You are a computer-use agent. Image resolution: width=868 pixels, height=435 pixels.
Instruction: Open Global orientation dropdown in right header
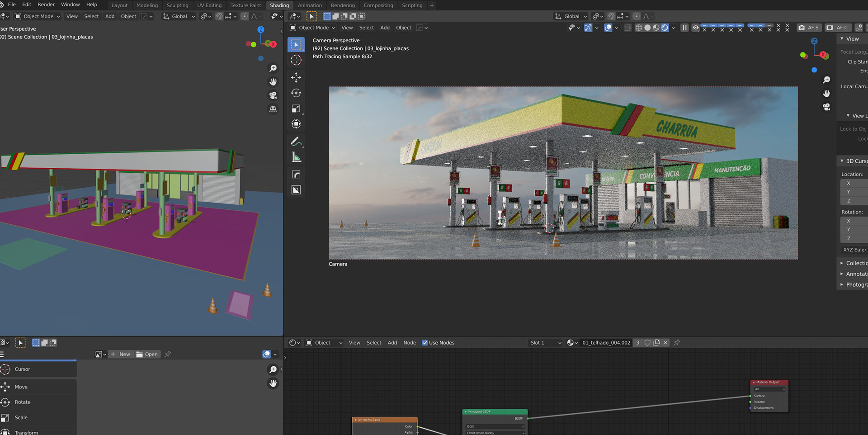point(571,16)
